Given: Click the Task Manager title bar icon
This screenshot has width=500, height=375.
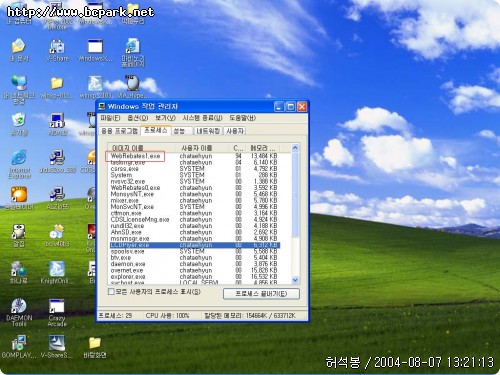Looking at the screenshot, I should pyautogui.click(x=102, y=106).
